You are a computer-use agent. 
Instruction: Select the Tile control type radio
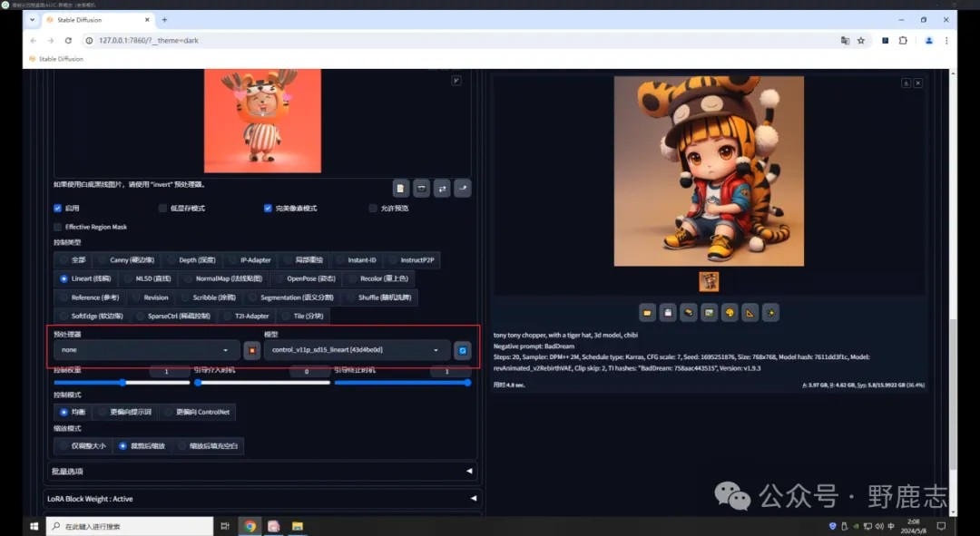(302, 317)
